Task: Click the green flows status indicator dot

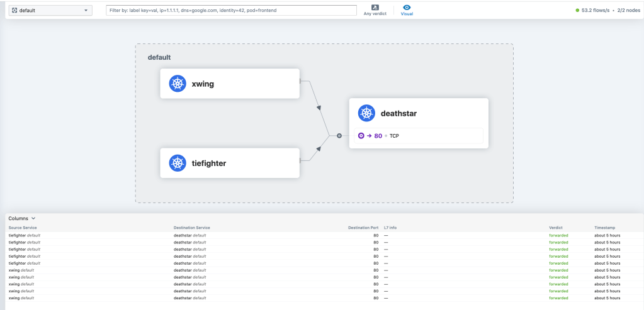Action: (x=577, y=11)
